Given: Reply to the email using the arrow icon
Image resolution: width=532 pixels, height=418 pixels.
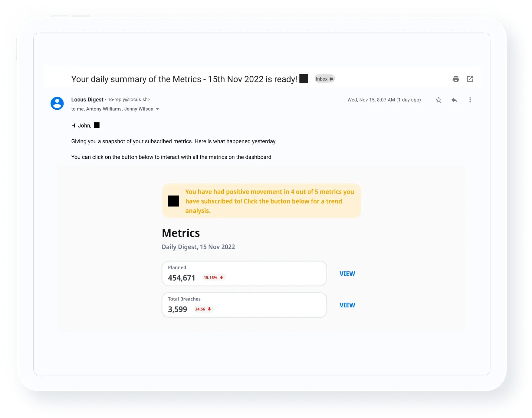Looking at the screenshot, I should tap(454, 100).
